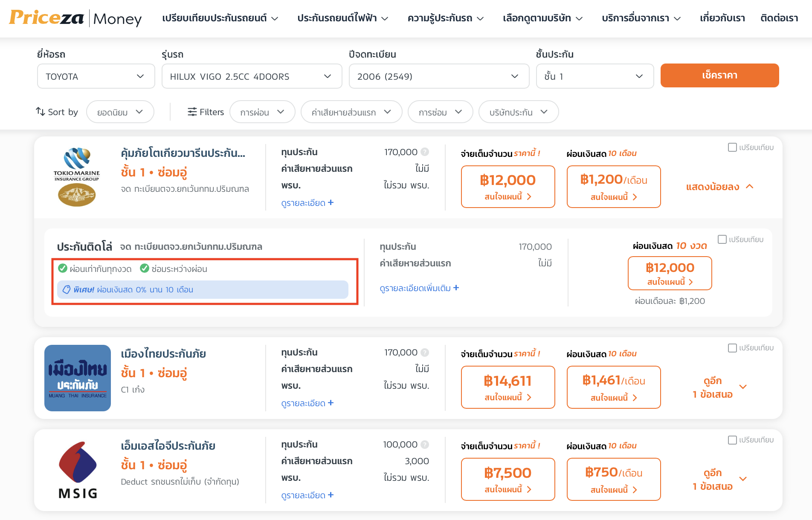812x520 pixels.
Task: Open ดูรายละเอียด link for Muang Thai plan
Action: point(307,403)
